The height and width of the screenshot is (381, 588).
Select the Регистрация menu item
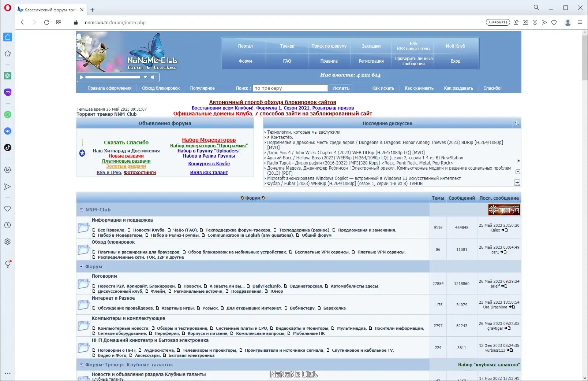point(371,61)
